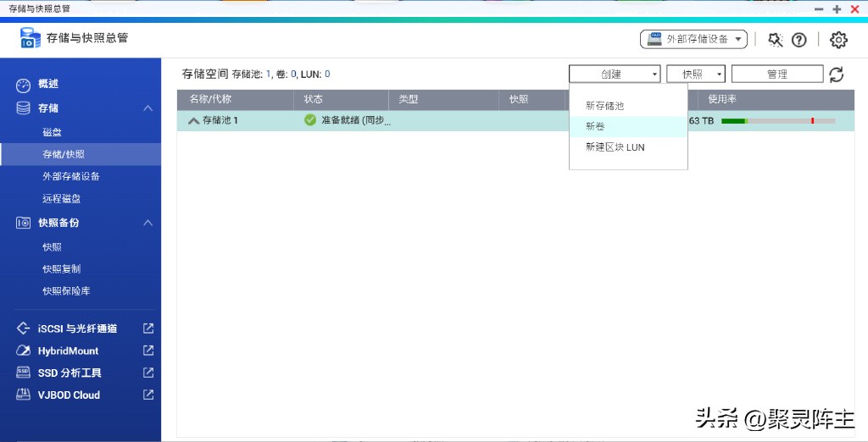The image size is (868, 442).
Task: Open SSD 分析工具 external link icon
Action: pyautogui.click(x=148, y=373)
